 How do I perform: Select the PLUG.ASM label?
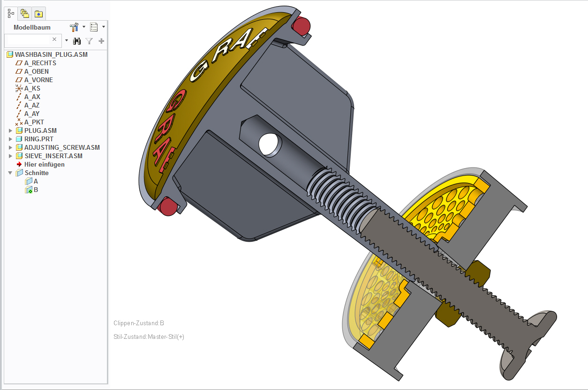(40, 130)
